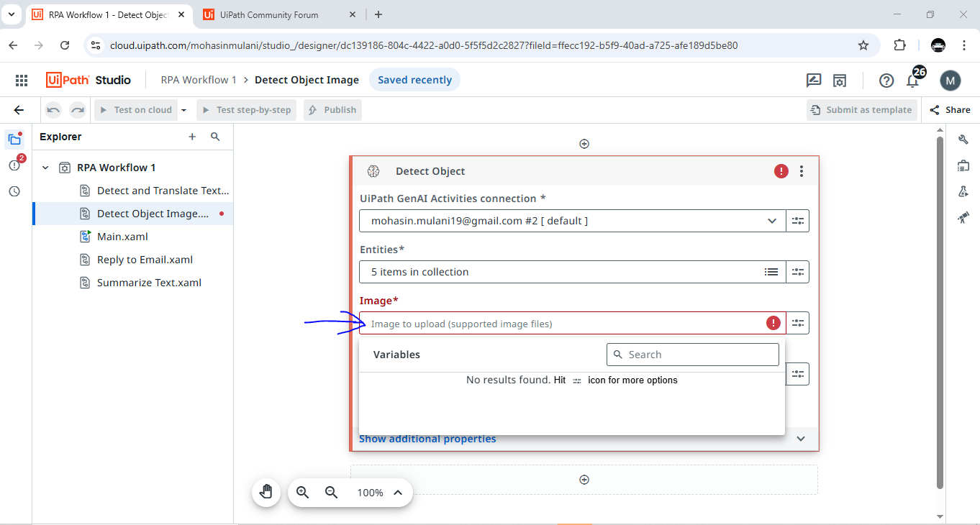Zoom out on the canvas

332,493
